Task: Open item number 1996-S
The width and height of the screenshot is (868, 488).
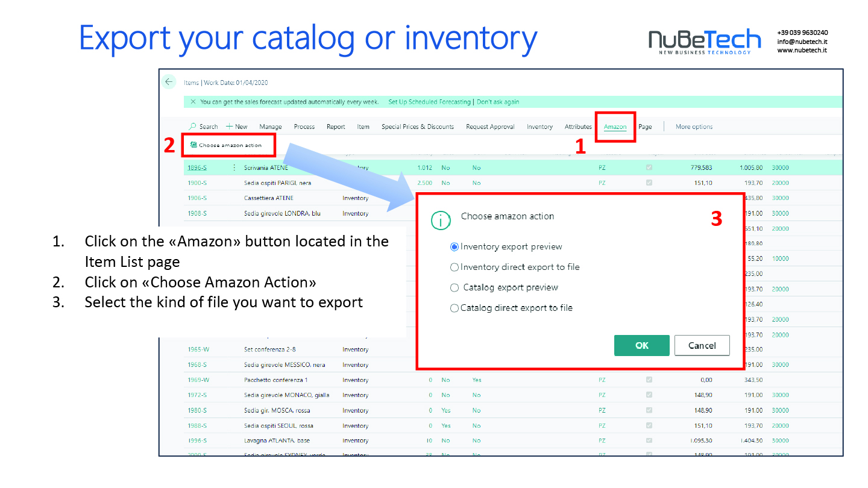Action: pyautogui.click(x=197, y=440)
